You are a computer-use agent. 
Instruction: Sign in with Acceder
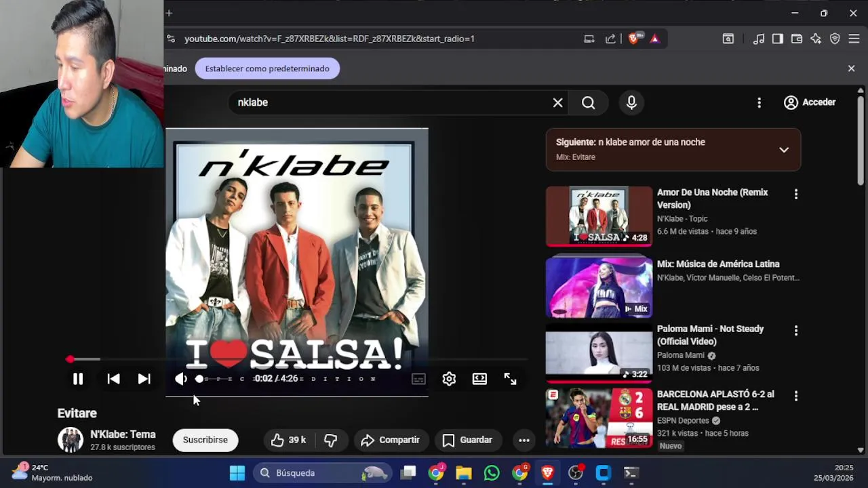pyautogui.click(x=810, y=102)
